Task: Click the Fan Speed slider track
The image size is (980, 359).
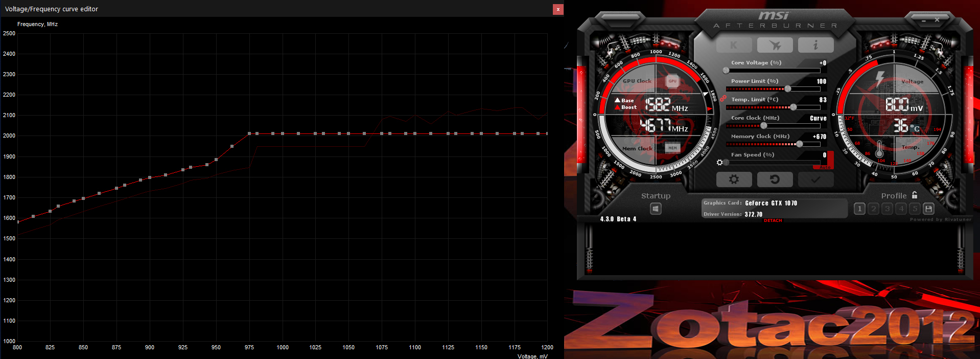Action: [773, 163]
